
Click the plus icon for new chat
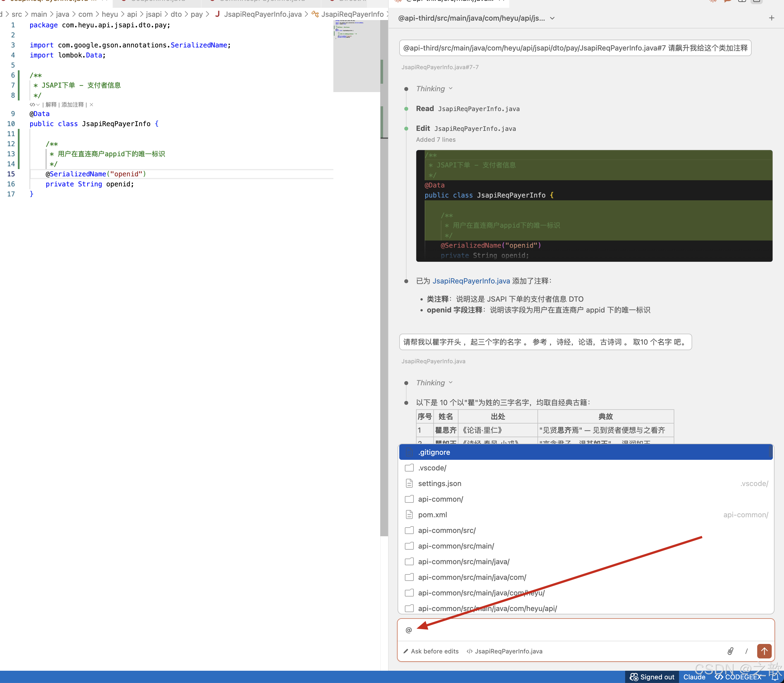[771, 18]
